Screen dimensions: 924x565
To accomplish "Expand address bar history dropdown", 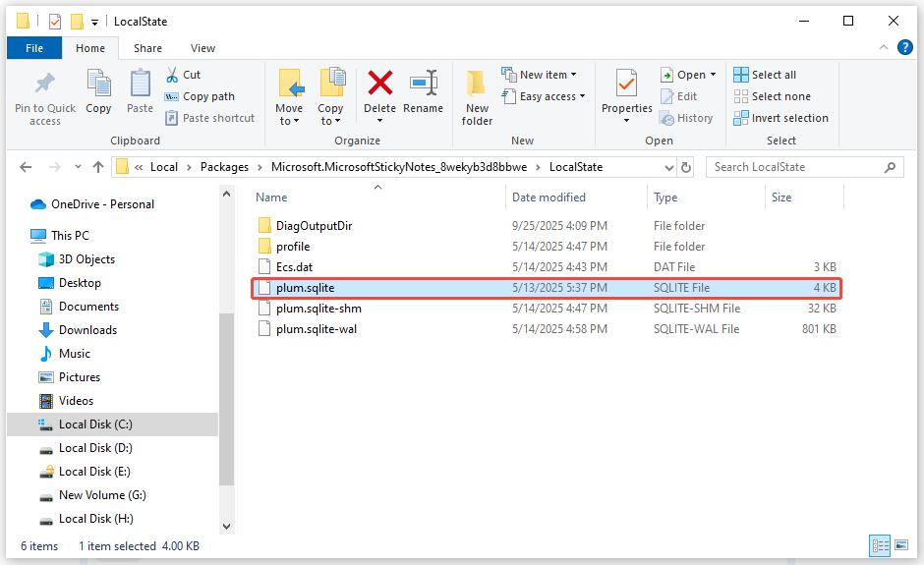I will click(668, 167).
